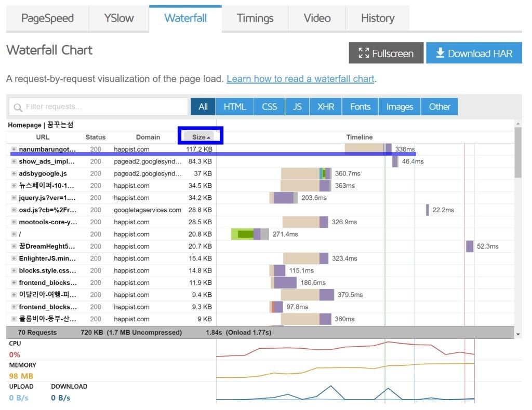This screenshot has width=532, height=410.
Task: Sort by the Status column header
Action: click(96, 137)
